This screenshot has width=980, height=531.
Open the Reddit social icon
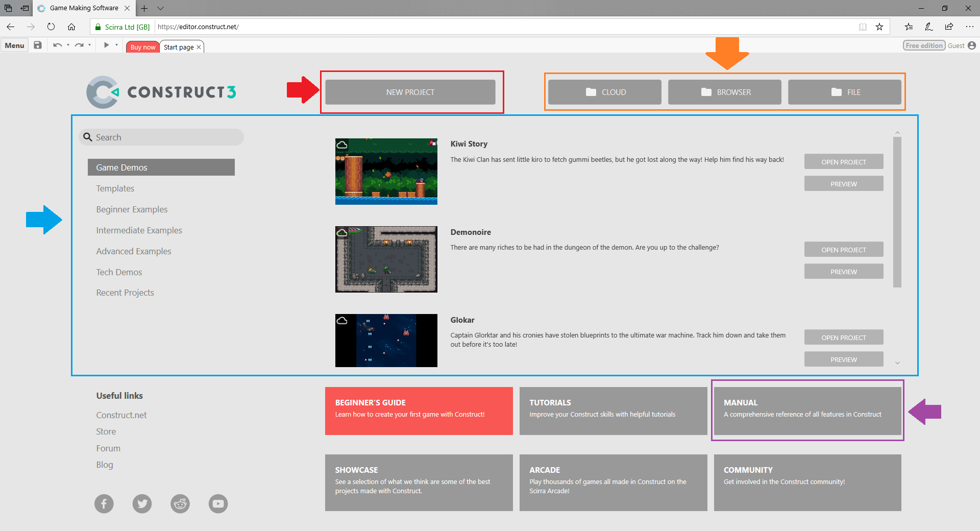click(180, 504)
